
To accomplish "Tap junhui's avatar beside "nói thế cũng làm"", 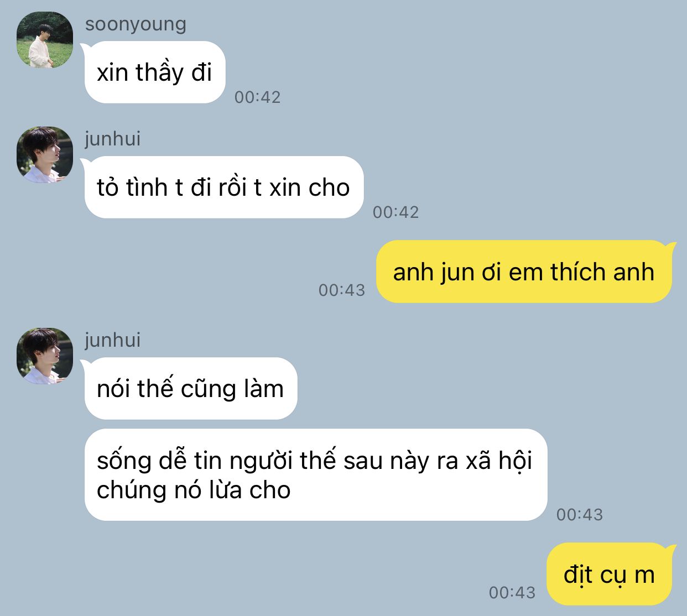I will [45, 356].
